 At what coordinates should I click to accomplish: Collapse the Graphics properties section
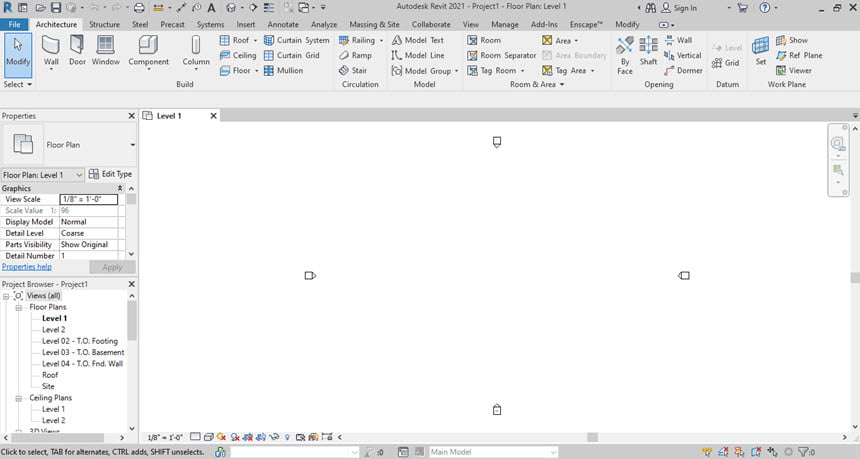120,188
